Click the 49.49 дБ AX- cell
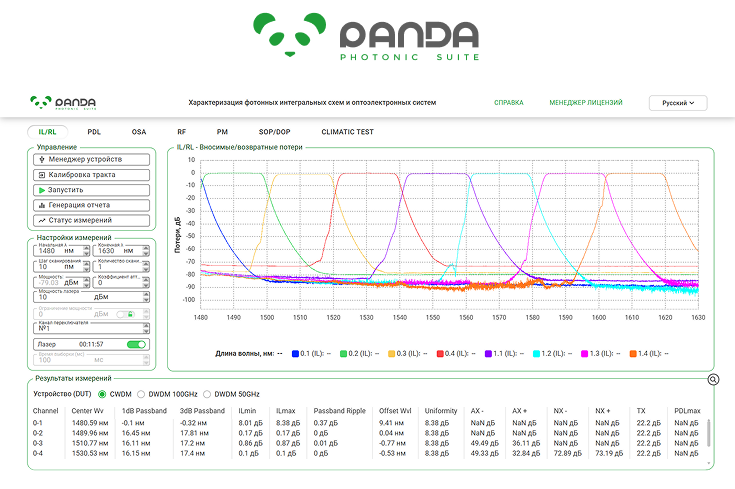The width and height of the screenshot is (735, 489). pyautogui.click(x=485, y=443)
